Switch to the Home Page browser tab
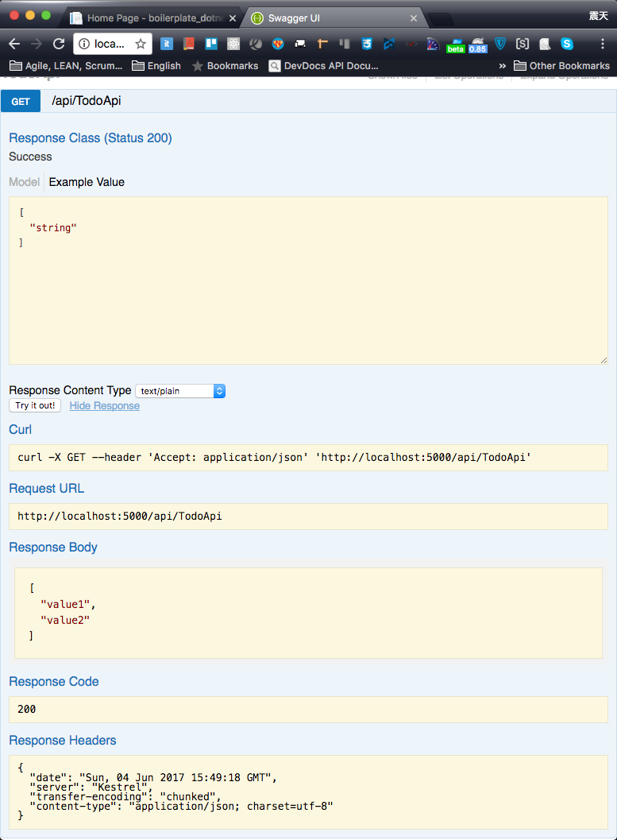 click(151, 17)
